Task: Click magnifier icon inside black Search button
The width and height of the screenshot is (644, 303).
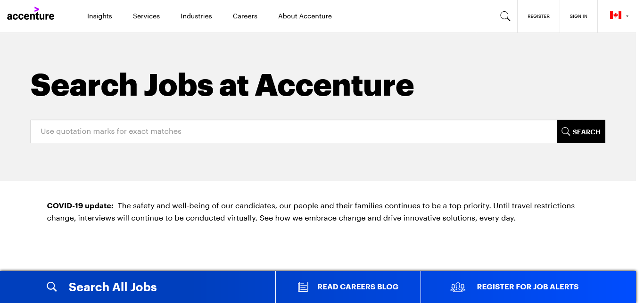Action: click(566, 131)
